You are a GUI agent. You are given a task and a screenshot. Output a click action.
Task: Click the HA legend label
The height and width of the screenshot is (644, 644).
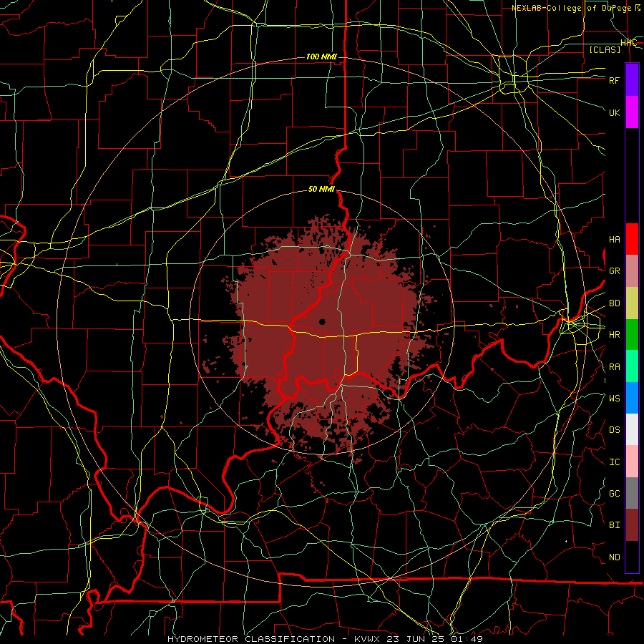(x=615, y=240)
